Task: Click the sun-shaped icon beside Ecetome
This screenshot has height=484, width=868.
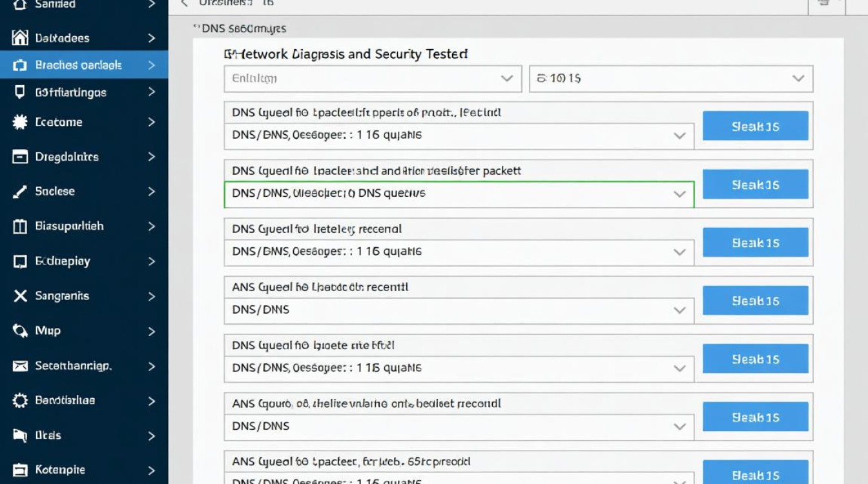Action: 20,122
